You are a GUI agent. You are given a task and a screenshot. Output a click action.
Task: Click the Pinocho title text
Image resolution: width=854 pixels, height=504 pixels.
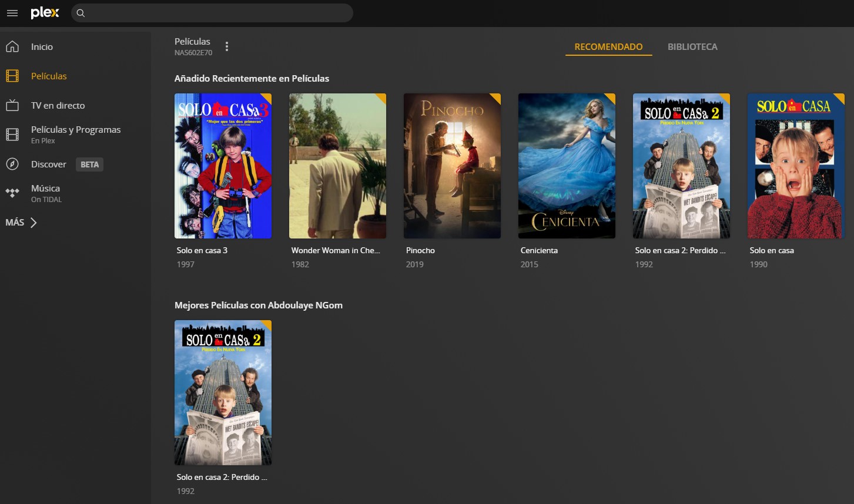(420, 250)
